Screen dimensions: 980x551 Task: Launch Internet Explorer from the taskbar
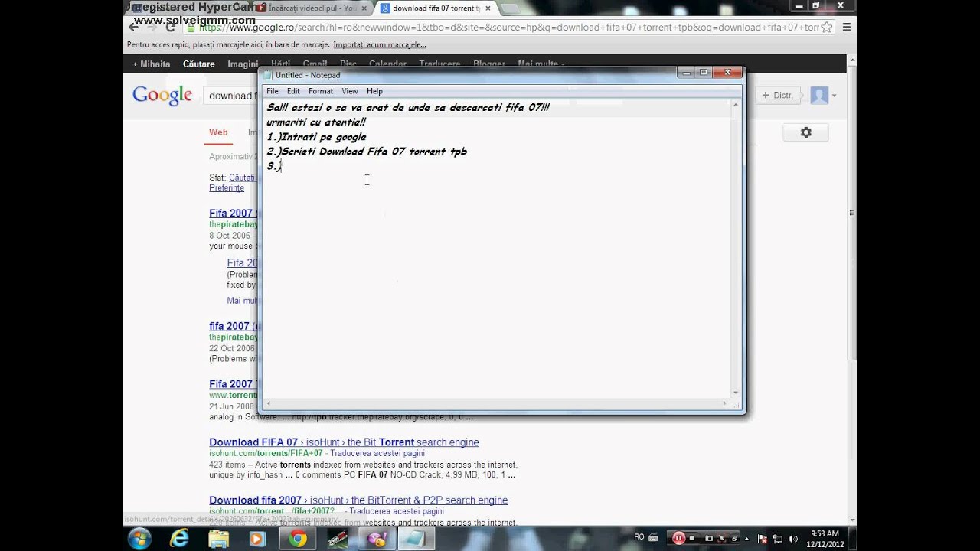pos(179,539)
